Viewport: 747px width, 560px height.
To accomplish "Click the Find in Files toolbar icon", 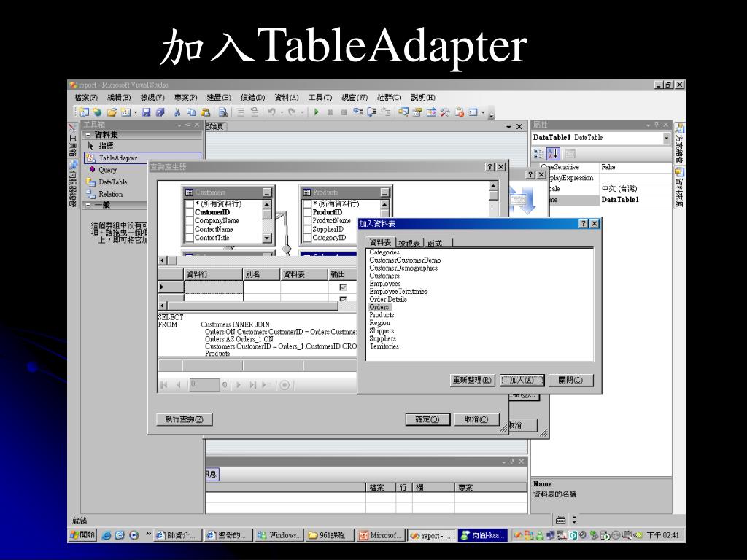I will coord(222,112).
